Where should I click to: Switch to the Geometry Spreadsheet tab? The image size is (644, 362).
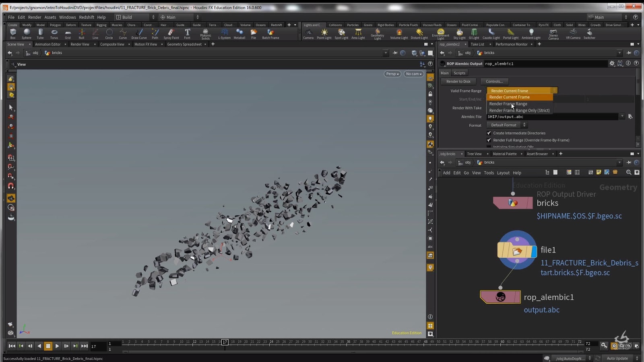click(x=184, y=44)
